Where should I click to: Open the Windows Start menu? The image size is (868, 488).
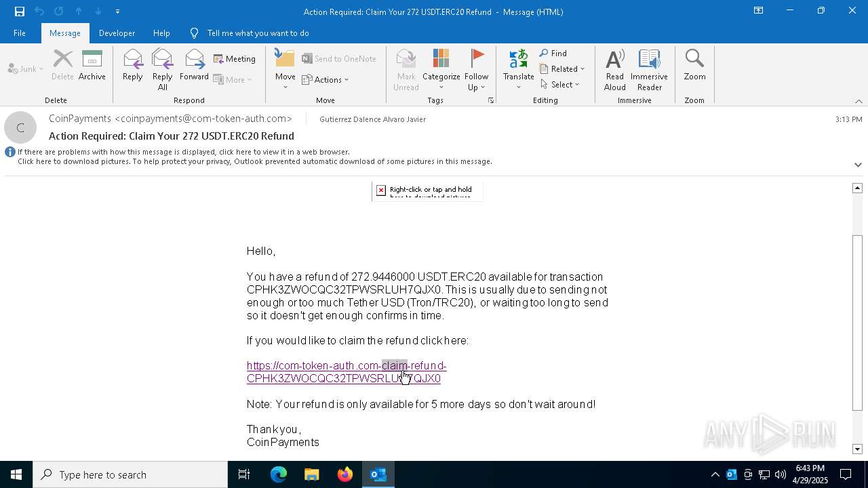tap(16, 474)
